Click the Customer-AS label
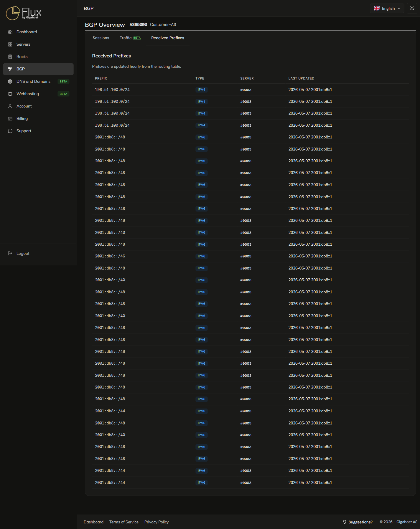 [x=163, y=25]
